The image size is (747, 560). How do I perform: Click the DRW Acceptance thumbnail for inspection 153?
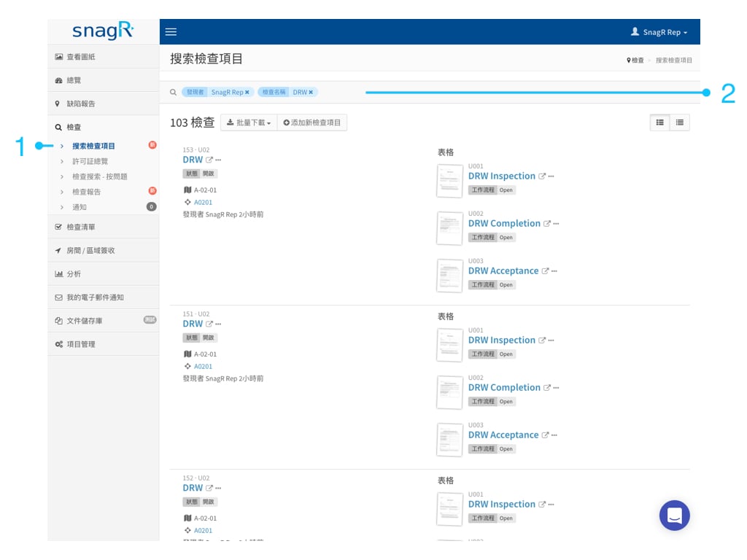click(449, 275)
